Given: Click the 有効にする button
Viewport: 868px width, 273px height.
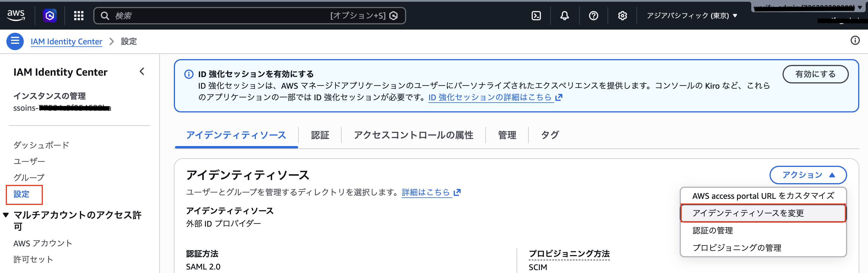Looking at the screenshot, I should point(815,74).
